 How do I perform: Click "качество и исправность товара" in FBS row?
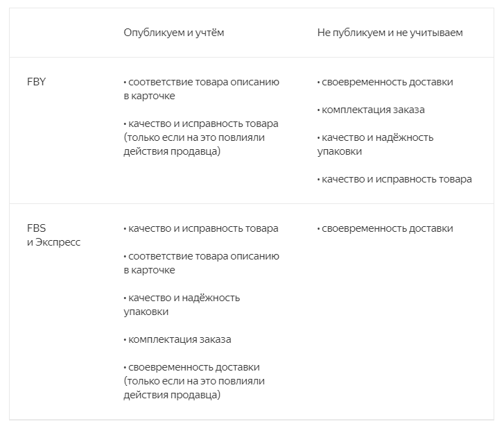(x=201, y=228)
